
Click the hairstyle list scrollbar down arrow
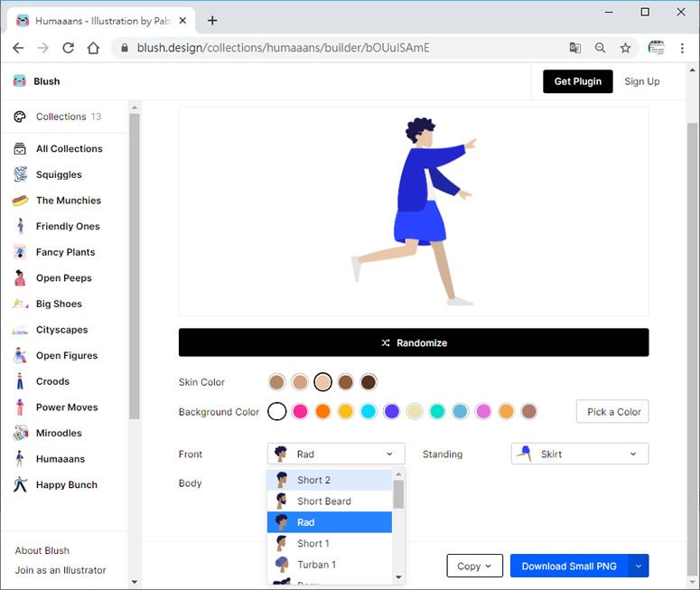pos(398,577)
